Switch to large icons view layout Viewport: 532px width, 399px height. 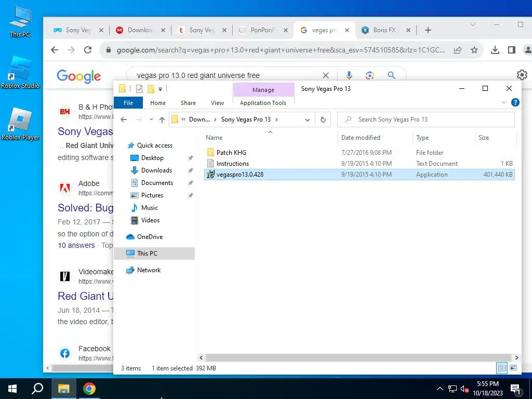point(513,368)
